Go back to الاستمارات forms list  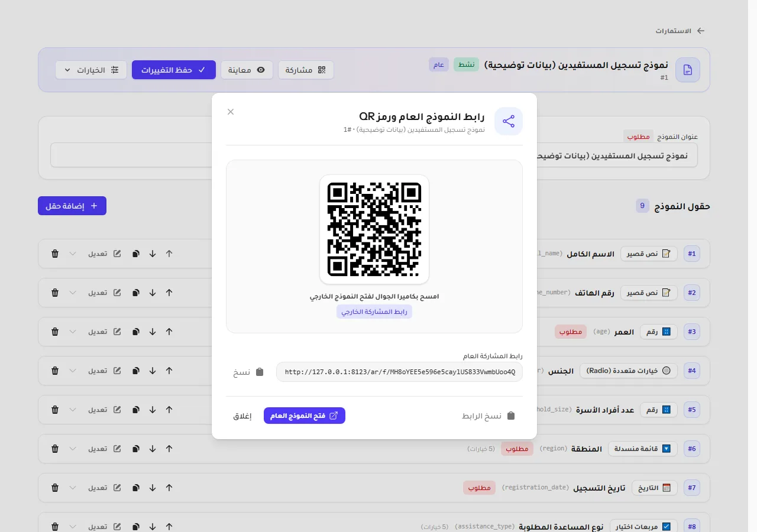point(680,31)
